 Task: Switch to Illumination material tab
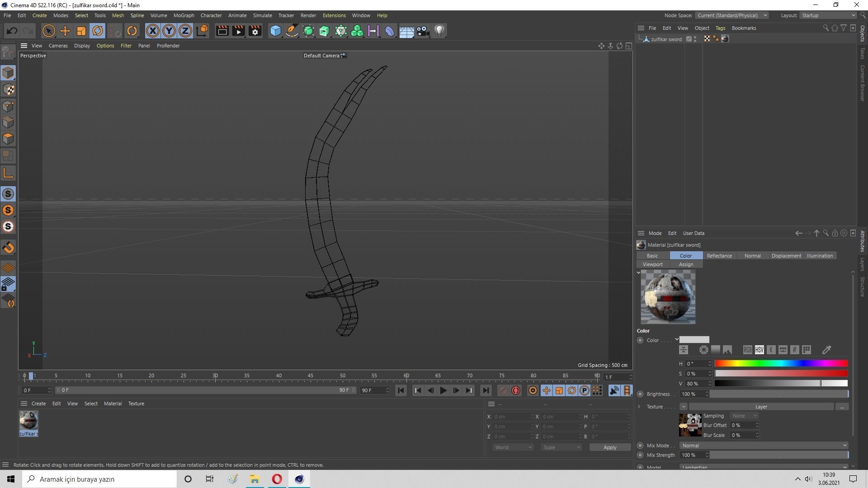820,256
